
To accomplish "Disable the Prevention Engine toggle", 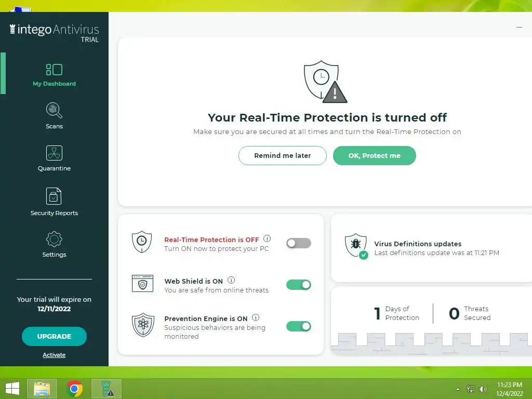I will (x=299, y=326).
